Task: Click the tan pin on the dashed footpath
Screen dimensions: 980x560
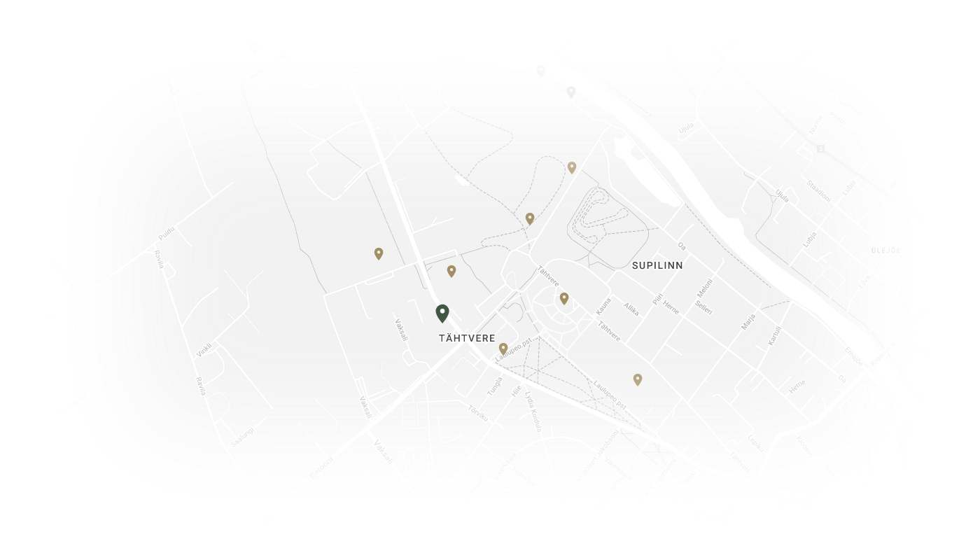Action: 530,218
